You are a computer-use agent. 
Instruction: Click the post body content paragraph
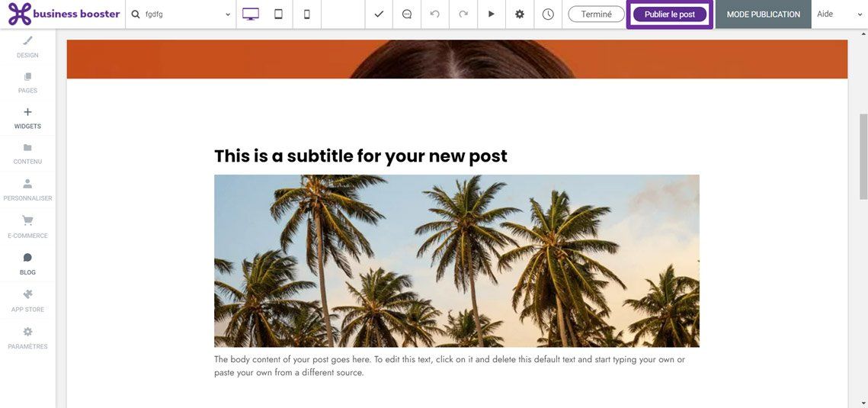pos(450,366)
